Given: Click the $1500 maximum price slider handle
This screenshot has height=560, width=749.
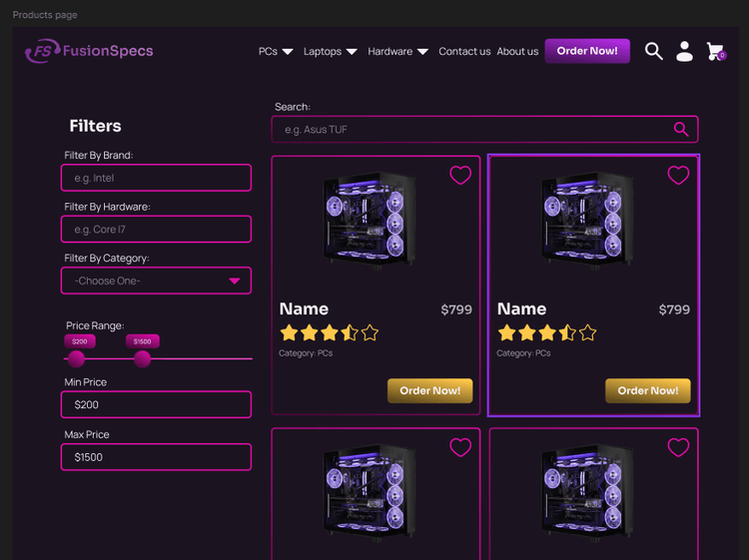Looking at the screenshot, I should point(142,358).
